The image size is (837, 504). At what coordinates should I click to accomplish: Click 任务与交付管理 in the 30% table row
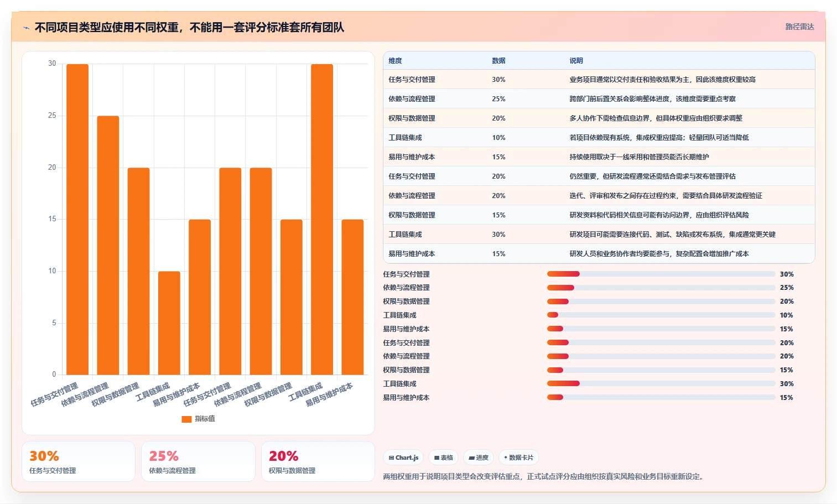click(412, 80)
